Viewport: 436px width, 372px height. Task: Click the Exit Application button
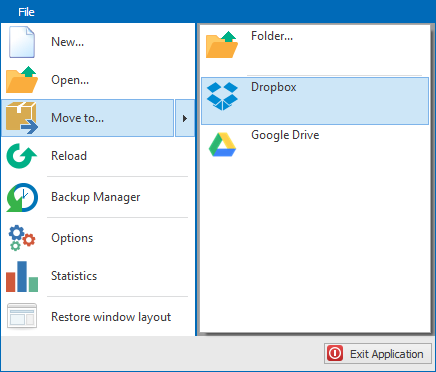point(378,354)
